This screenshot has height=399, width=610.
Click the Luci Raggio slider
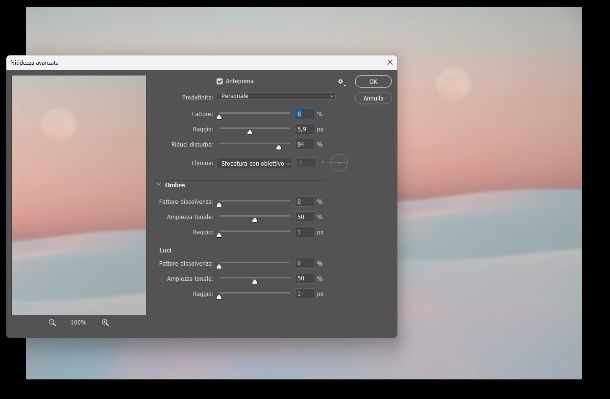pos(255,294)
